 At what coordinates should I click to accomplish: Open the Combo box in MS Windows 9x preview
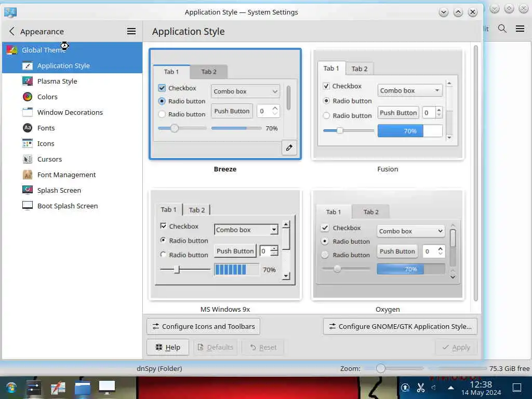tap(246, 230)
